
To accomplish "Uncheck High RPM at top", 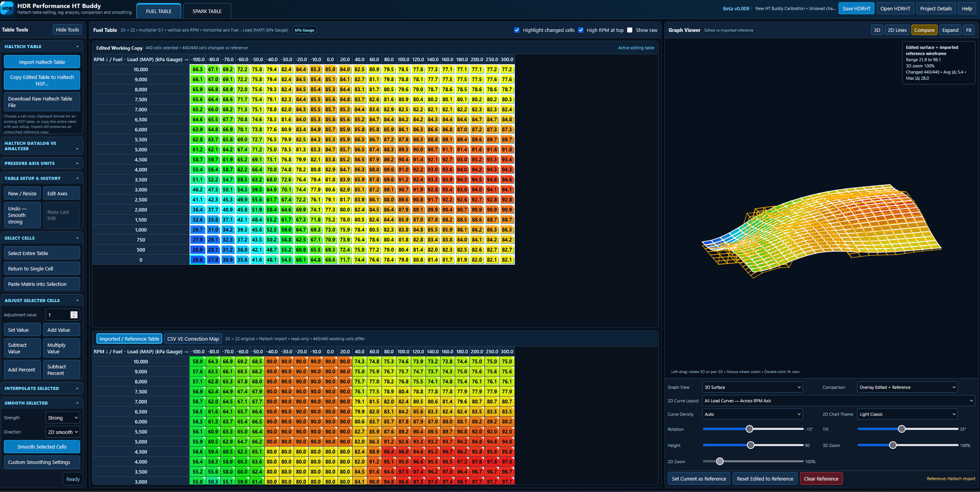I will coord(581,30).
